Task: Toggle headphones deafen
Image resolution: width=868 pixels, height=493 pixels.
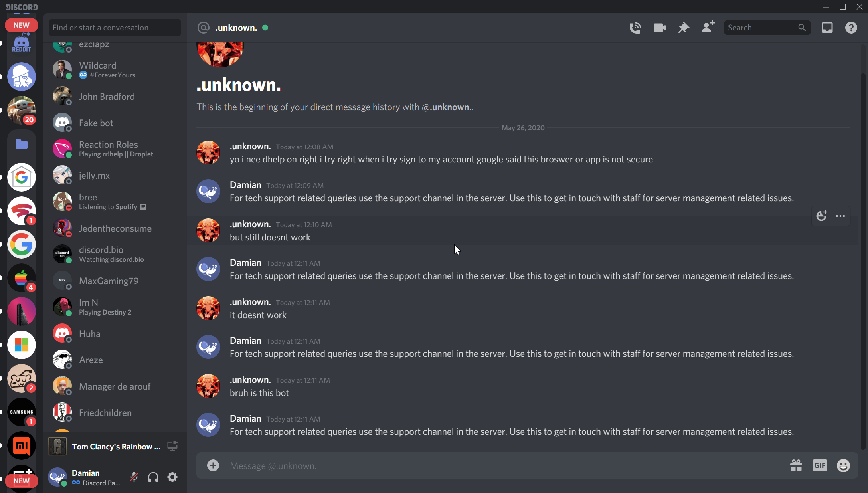Action: (x=153, y=477)
